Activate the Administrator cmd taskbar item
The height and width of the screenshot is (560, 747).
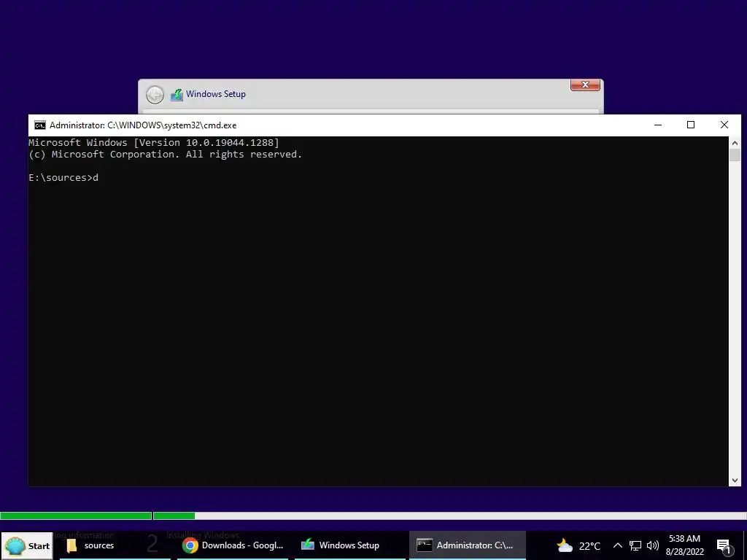467,545
